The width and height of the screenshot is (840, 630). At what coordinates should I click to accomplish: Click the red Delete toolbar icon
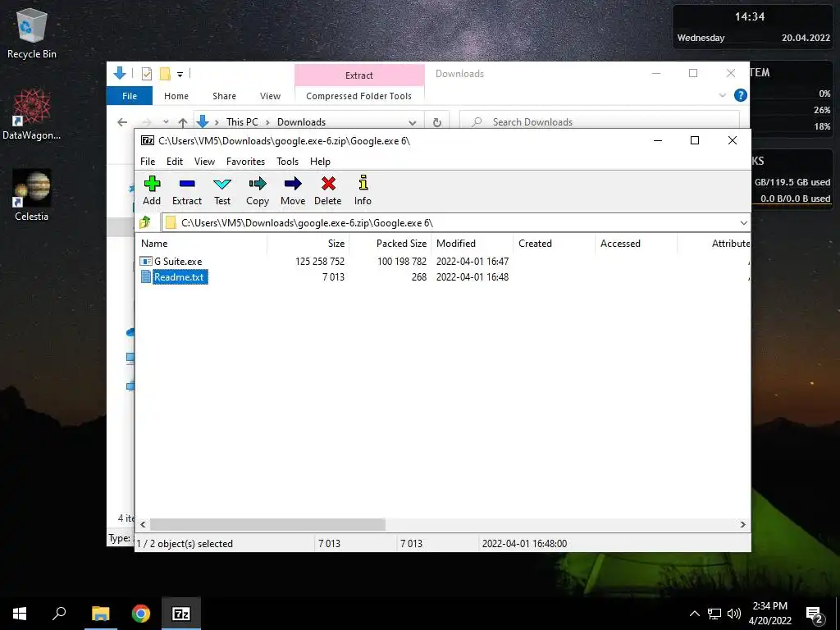[x=328, y=190]
